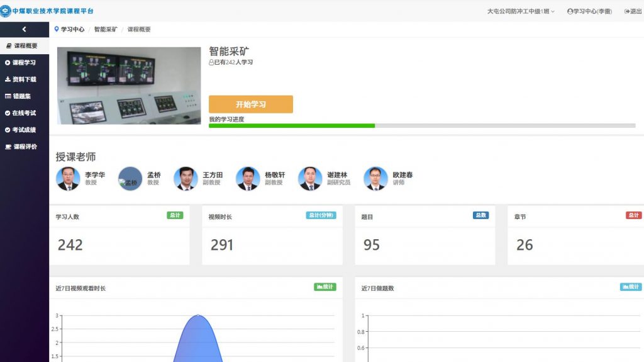Click the 已有242人学习 text

coord(231,62)
